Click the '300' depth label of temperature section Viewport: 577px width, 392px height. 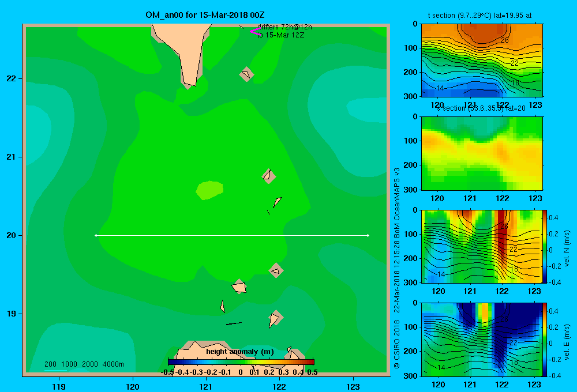(411, 96)
